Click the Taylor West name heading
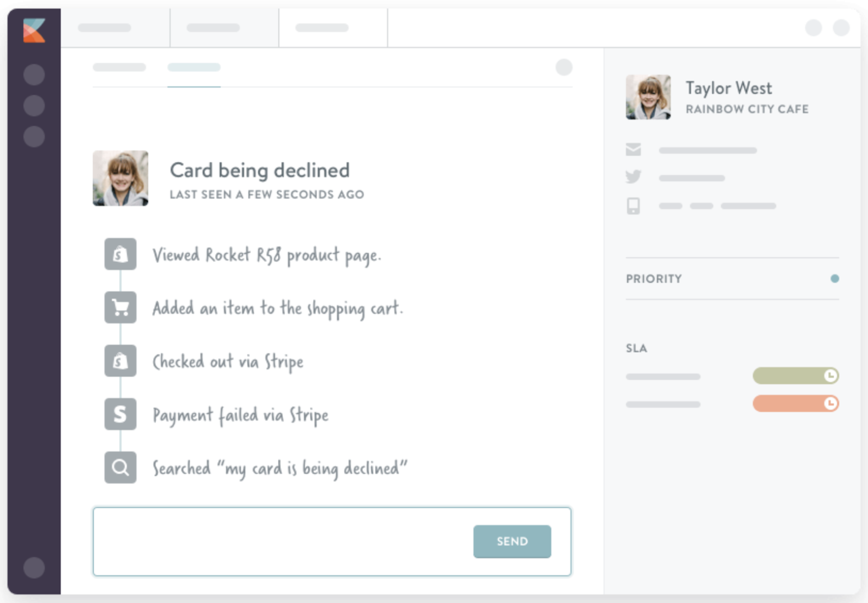Viewport: 868px width, 603px height. point(729,88)
